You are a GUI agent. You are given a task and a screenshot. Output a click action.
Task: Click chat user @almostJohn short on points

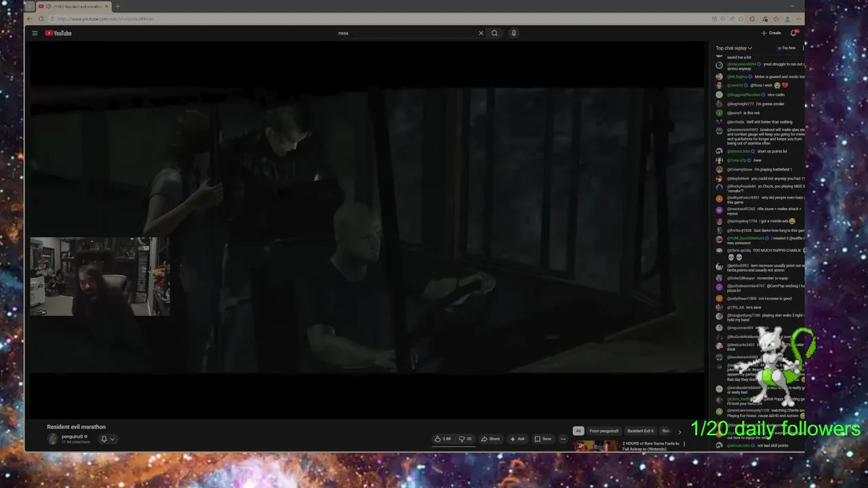click(738, 151)
